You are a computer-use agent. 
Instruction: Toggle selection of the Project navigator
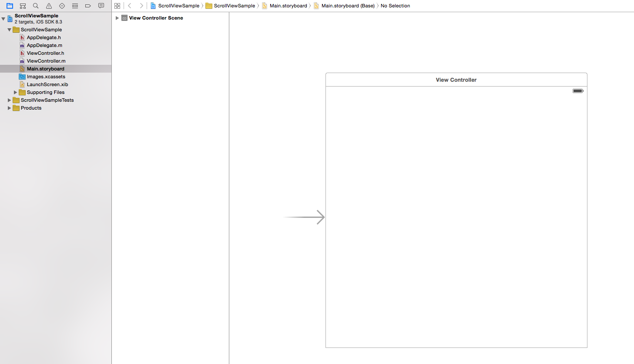coord(10,6)
